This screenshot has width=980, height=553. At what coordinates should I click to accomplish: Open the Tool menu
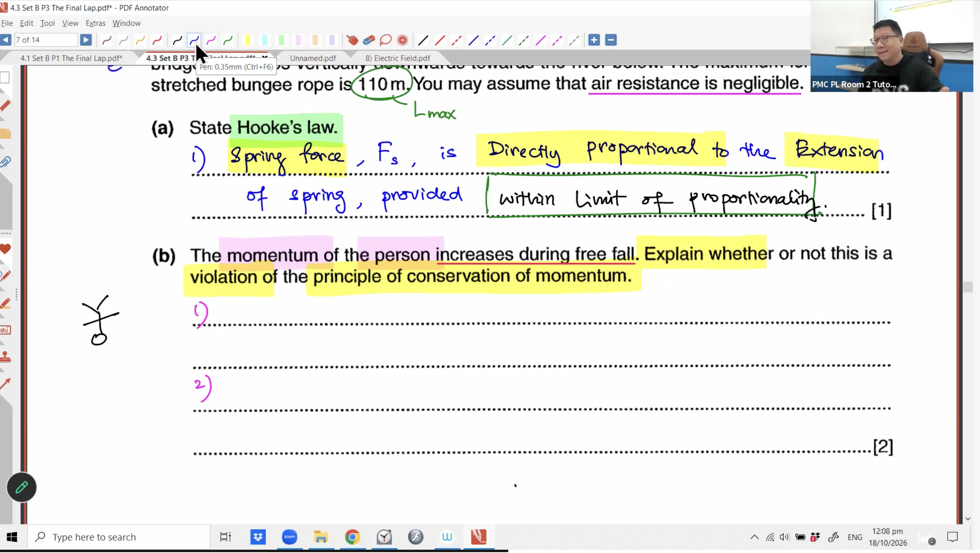pos(47,23)
